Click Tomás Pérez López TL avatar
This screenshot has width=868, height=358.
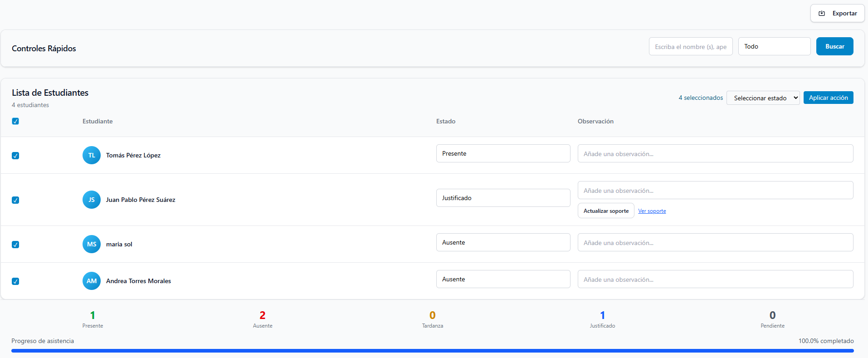click(92, 155)
